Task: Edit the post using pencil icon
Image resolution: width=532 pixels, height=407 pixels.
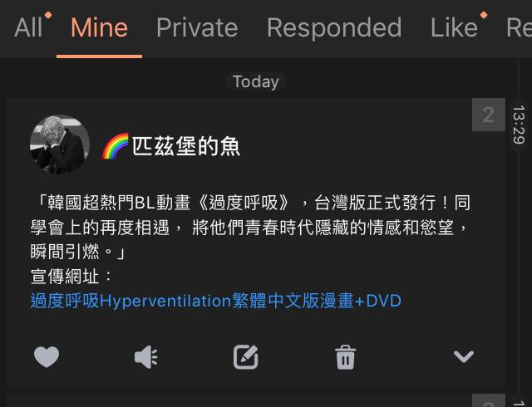Action: (x=246, y=357)
